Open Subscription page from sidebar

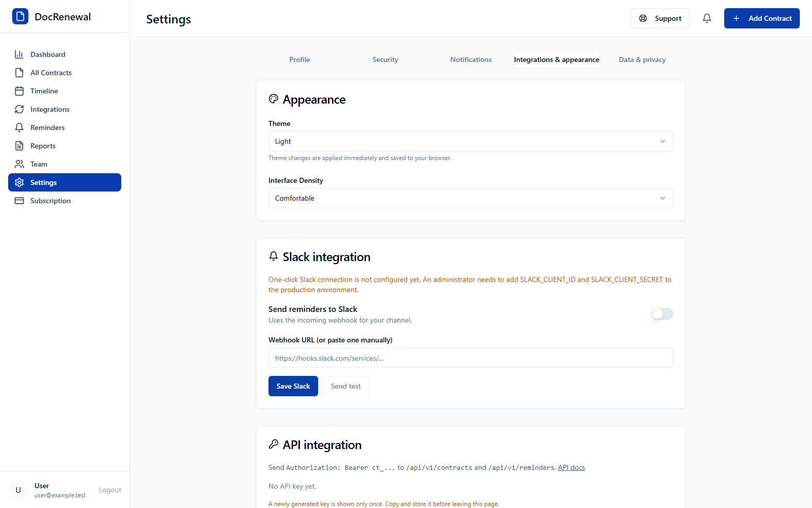pyautogui.click(x=64, y=201)
